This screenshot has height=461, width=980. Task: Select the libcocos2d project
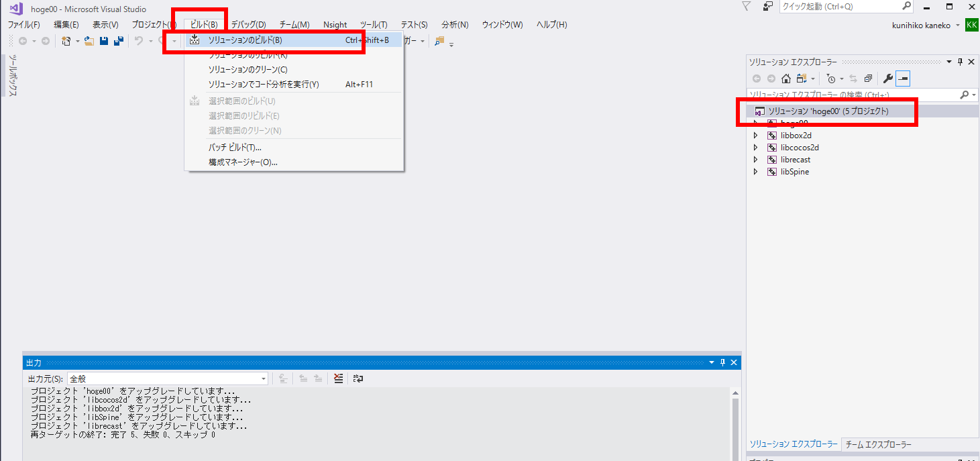[x=800, y=148]
